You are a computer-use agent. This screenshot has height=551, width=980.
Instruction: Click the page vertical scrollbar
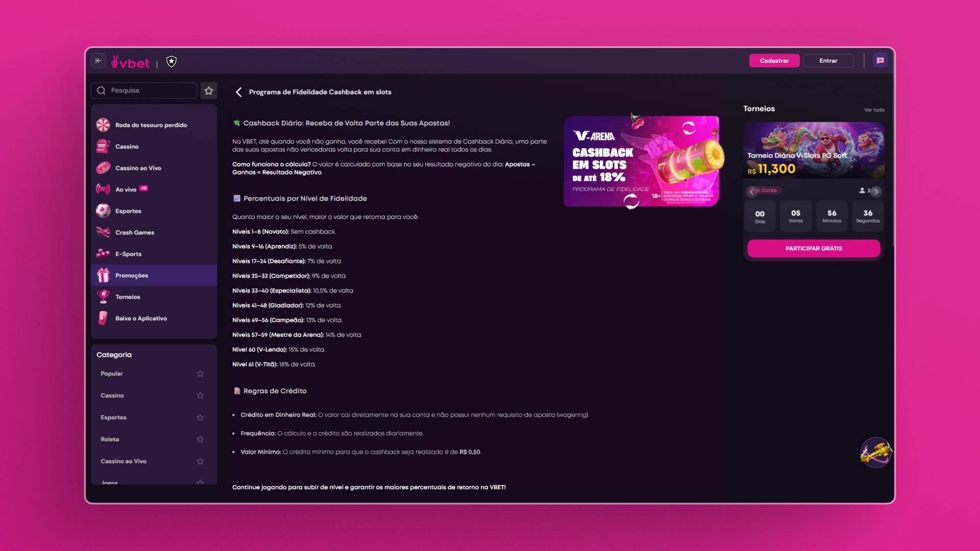pyautogui.click(x=893, y=161)
